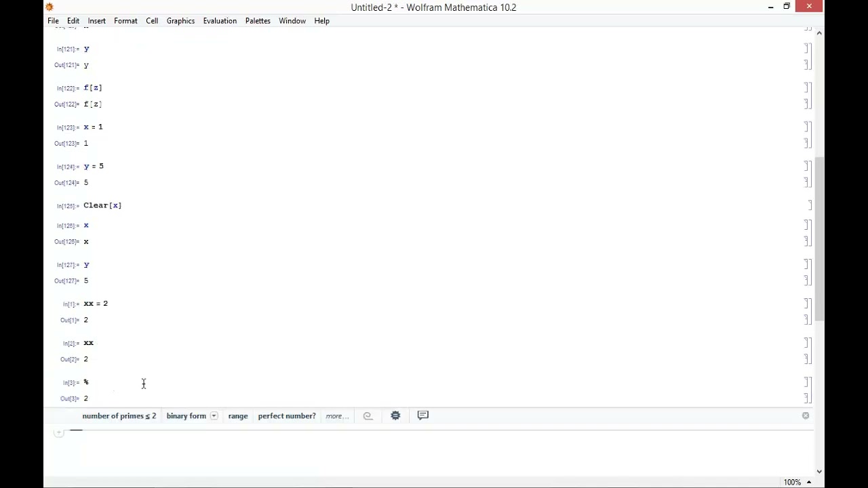The width and height of the screenshot is (868, 488).
Task: Click the In[125]:= cell label
Action: (x=68, y=206)
